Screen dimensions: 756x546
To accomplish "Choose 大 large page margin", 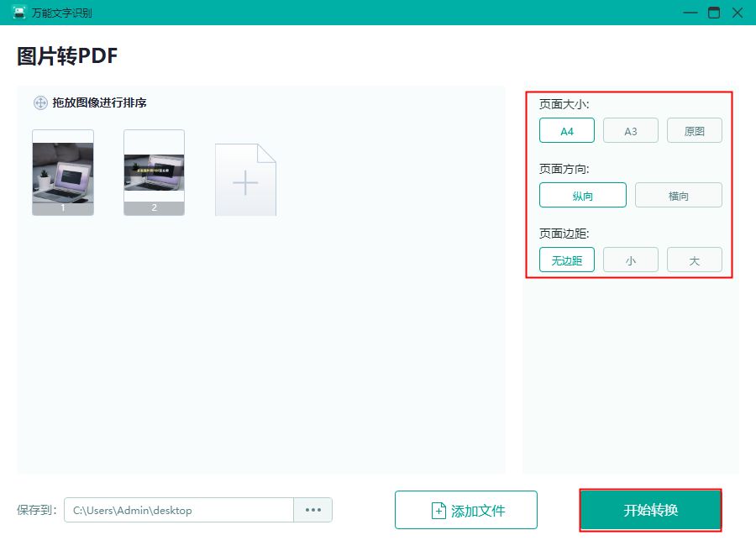I will tap(695, 260).
